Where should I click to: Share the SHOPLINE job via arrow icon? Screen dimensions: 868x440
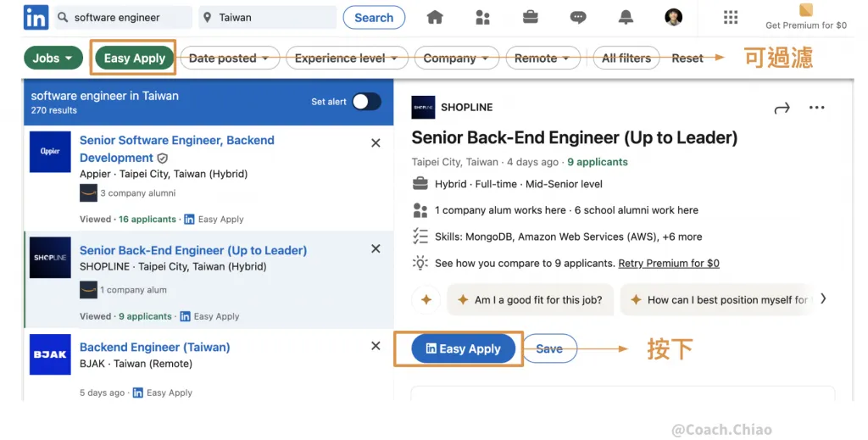[782, 108]
